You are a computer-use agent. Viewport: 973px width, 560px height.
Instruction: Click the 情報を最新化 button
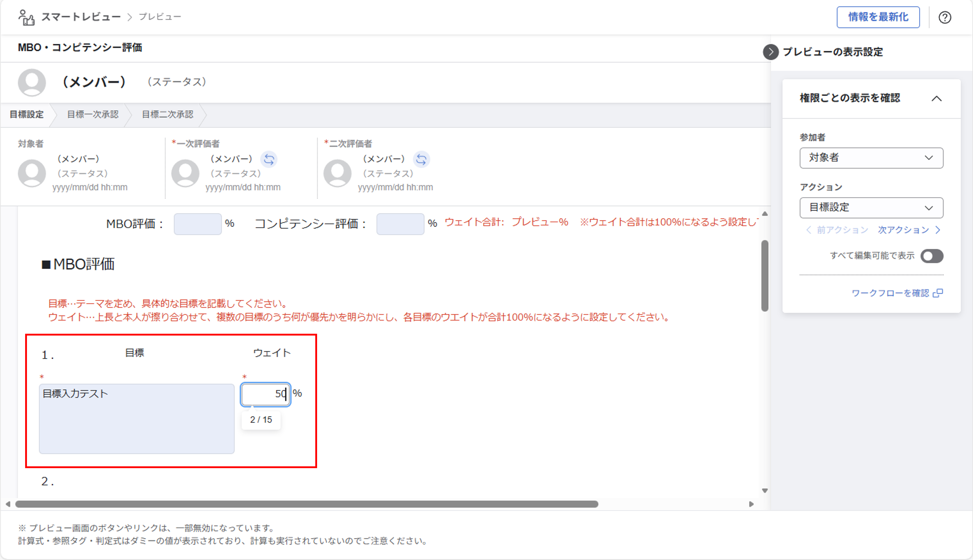878,17
